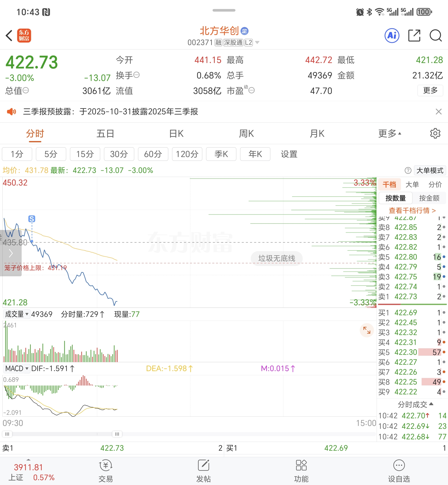Select 按数量 display mode

[x=395, y=198]
